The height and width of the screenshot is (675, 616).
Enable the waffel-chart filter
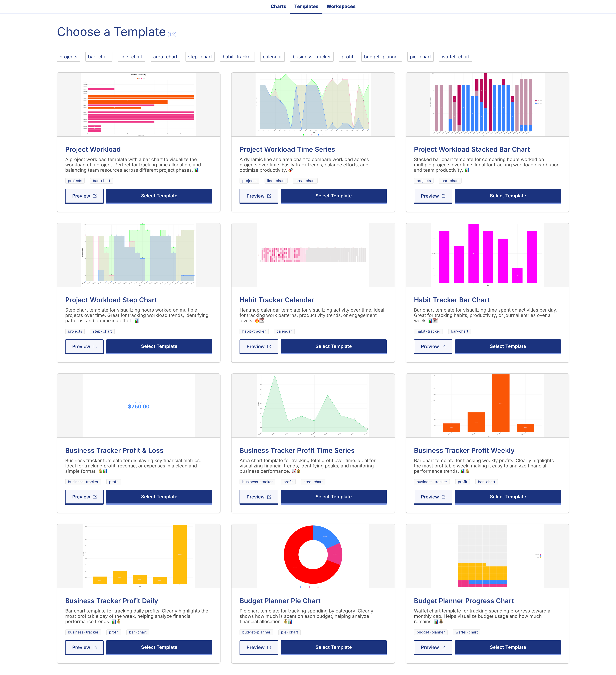coord(455,57)
